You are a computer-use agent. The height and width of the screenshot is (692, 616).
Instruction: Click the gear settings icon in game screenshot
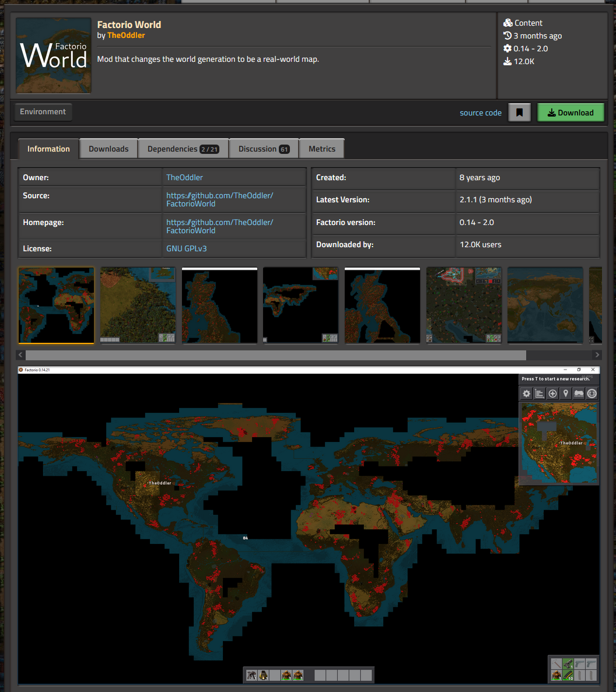tap(526, 394)
